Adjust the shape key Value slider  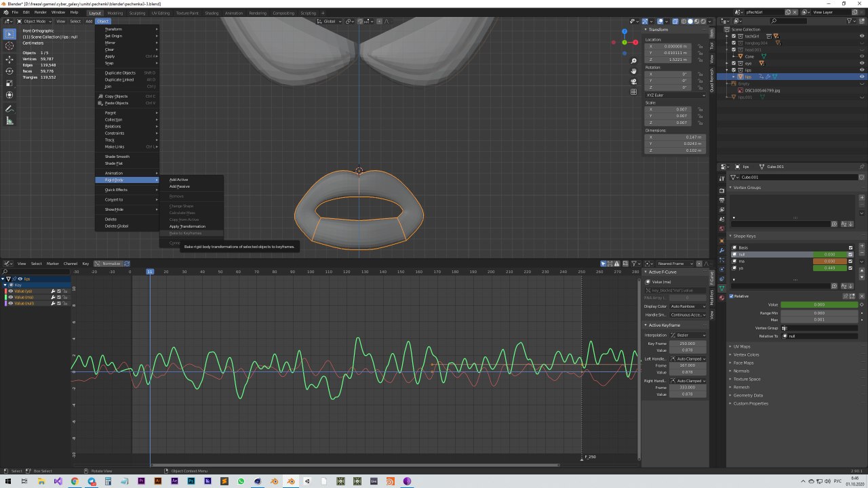(819, 304)
